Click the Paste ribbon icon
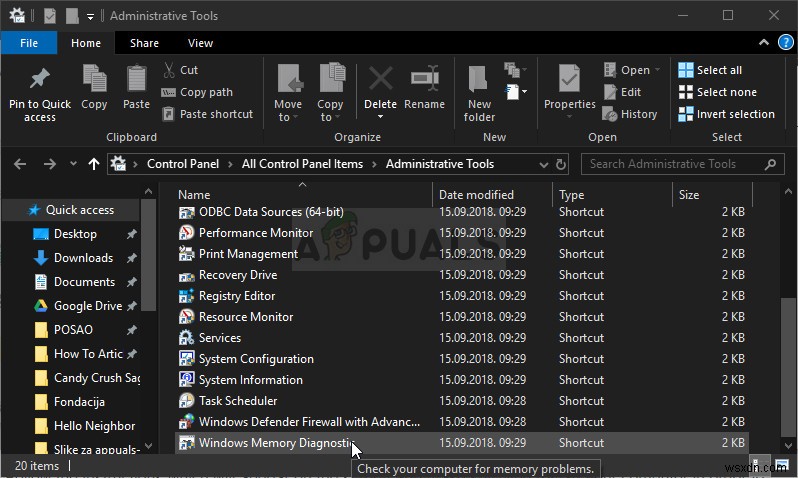Image resolution: width=798 pixels, height=478 pixels. tap(136, 78)
